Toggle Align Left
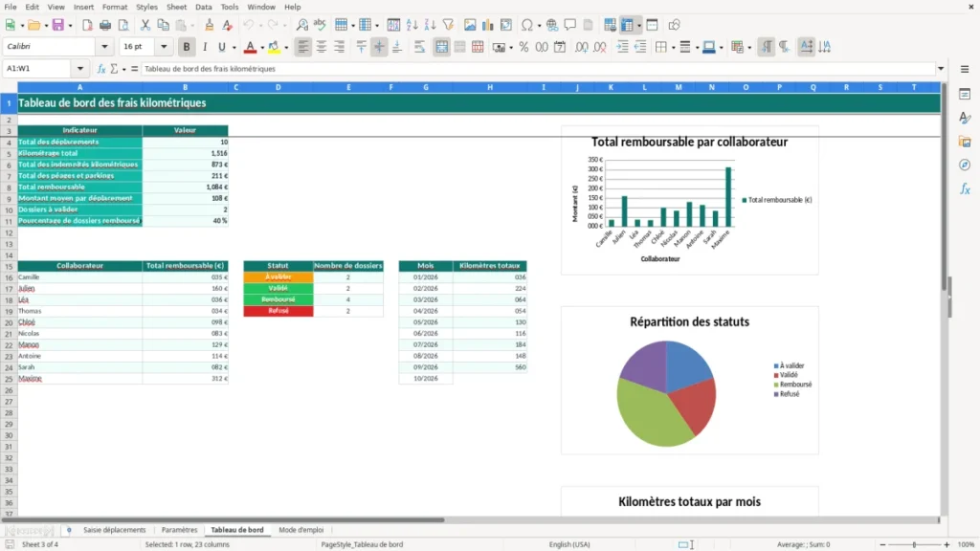This screenshot has width=980, height=551. [x=303, y=47]
